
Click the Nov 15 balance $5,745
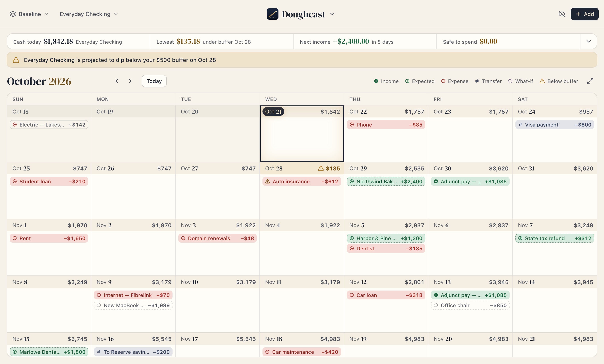pyautogui.click(x=77, y=339)
